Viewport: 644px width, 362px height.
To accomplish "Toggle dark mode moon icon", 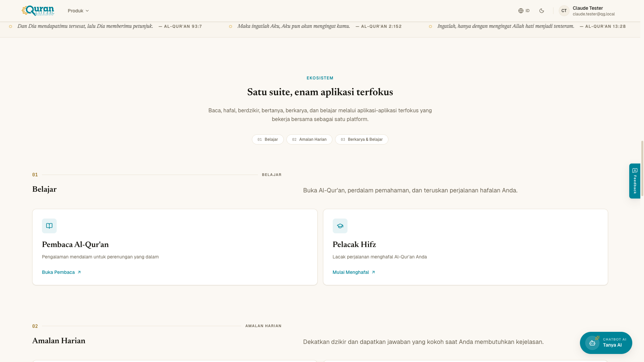I will point(542,11).
